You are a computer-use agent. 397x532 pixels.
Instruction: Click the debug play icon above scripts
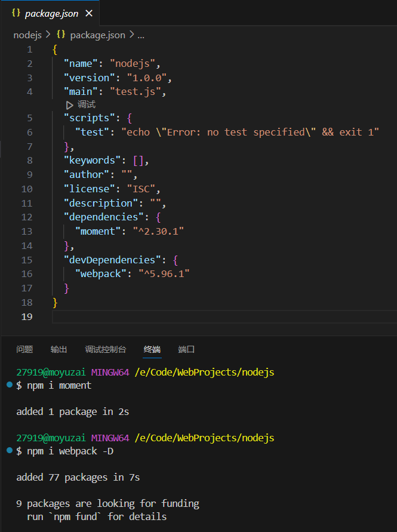[x=69, y=105]
